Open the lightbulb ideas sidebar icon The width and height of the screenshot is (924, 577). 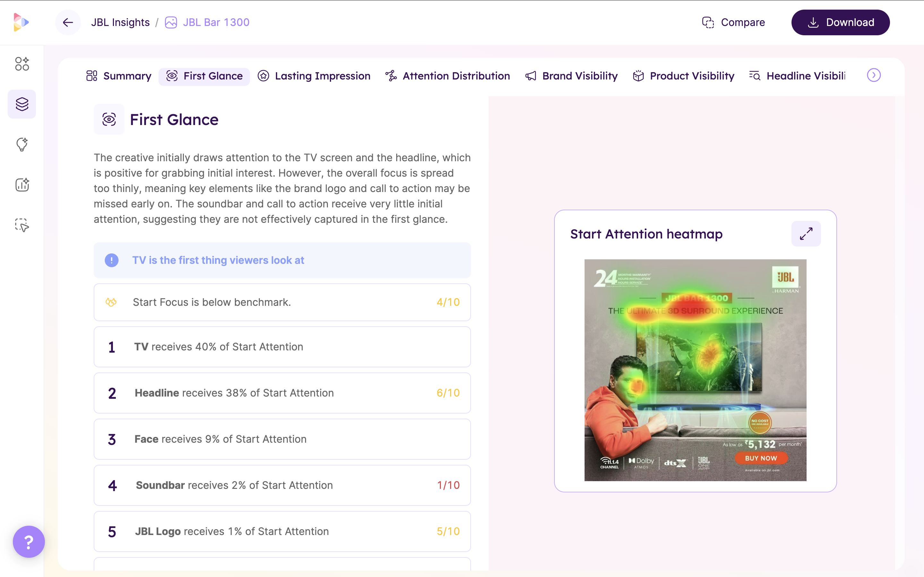coord(22,144)
